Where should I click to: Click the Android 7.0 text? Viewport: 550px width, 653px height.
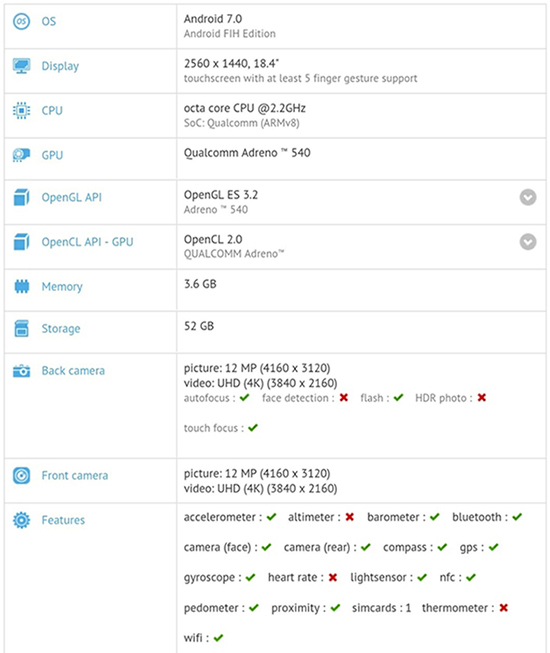pos(213,19)
